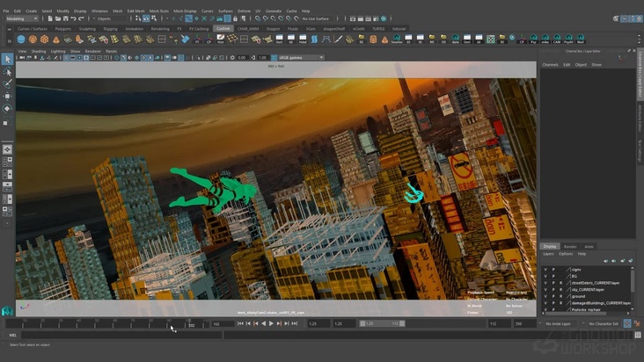Viewport: 644px width, 362px height.
Task: Open the Mesh Tools menu
Action: coord(159,11)
